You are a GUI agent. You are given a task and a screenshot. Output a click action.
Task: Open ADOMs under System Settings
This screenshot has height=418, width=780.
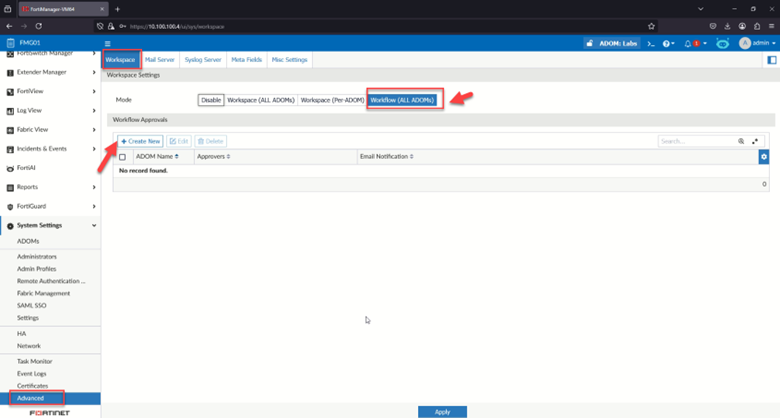[x=28, y=241]
